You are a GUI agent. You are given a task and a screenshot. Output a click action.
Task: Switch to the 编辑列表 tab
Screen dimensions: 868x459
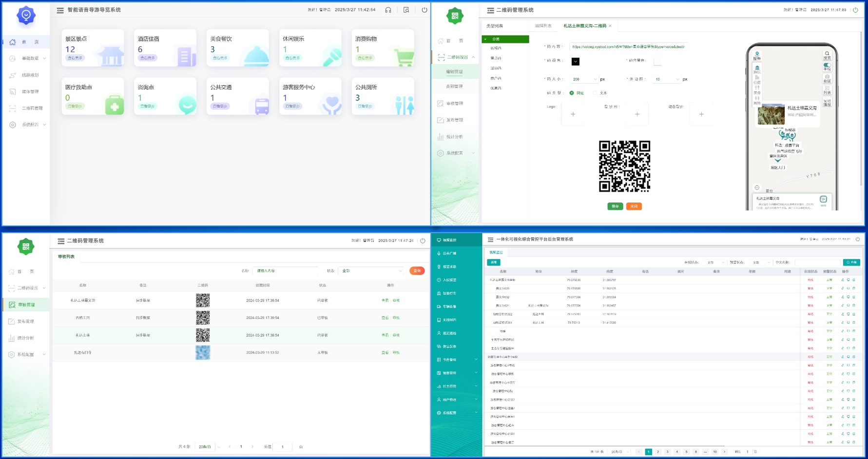tap(543, 26)
